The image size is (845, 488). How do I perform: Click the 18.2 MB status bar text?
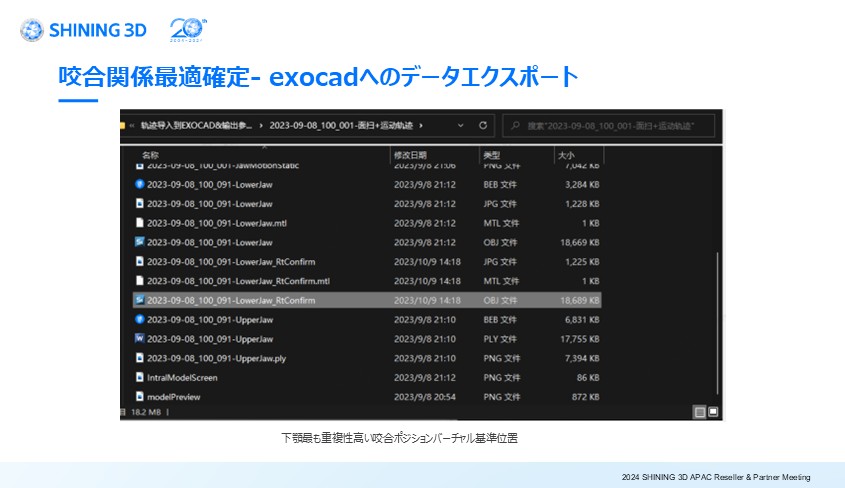(146, 412)
